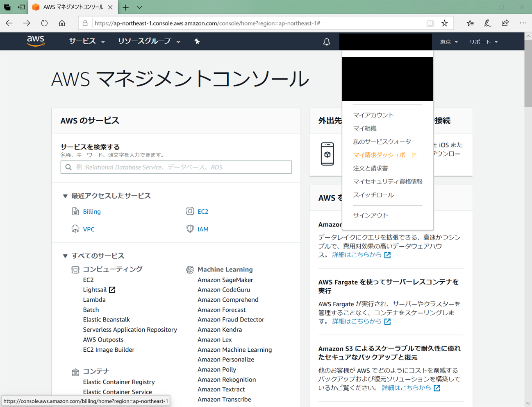Open Amazon SageMaker link
532x407 pixels.
(x=225, y=280)
